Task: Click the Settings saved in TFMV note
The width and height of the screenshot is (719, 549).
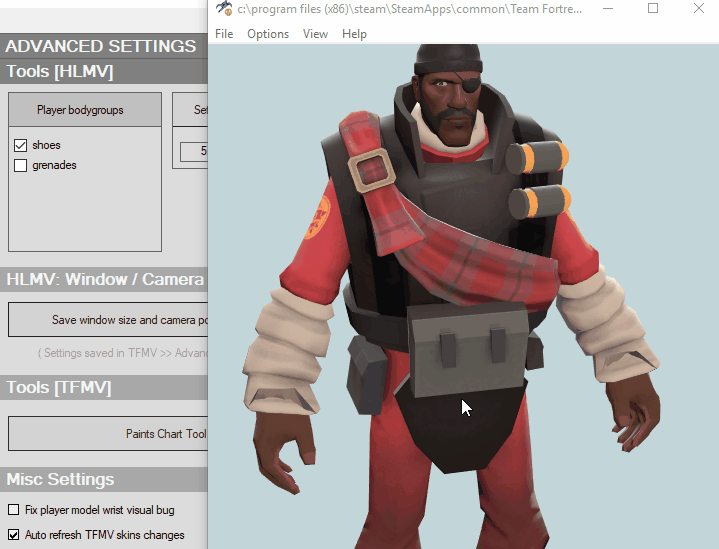Action: (x=122, y=353)
